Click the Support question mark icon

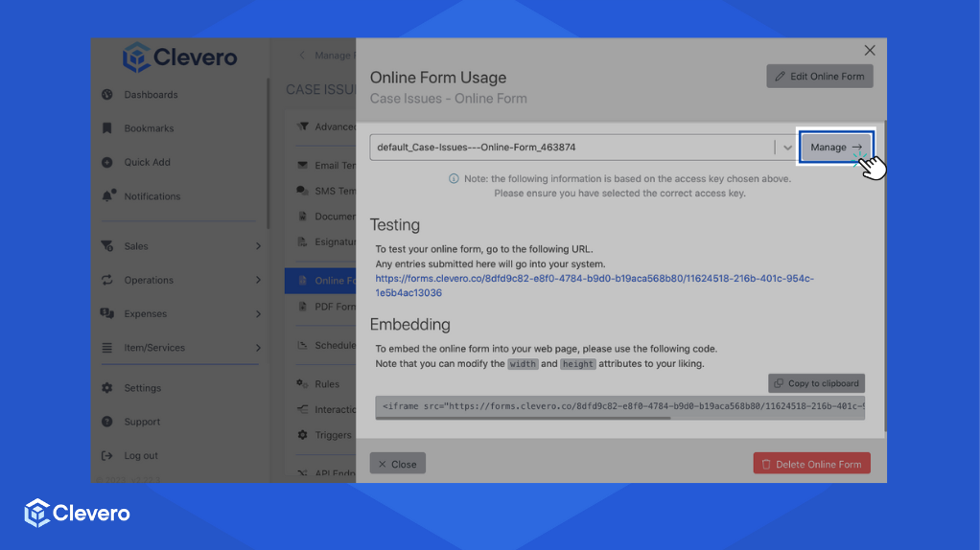[107, 422]
